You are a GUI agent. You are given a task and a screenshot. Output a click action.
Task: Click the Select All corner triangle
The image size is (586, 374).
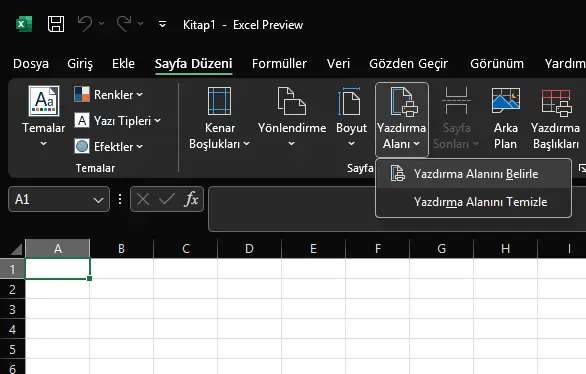[15, 249]
